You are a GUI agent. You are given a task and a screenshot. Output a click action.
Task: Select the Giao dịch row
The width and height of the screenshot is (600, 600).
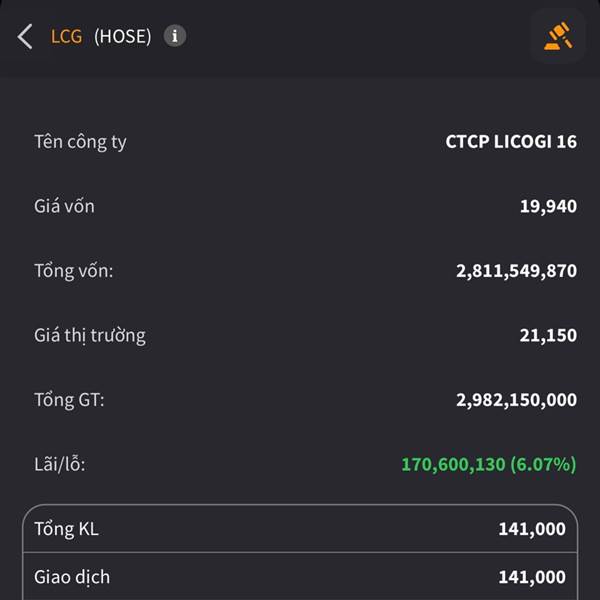coord(300,577)
